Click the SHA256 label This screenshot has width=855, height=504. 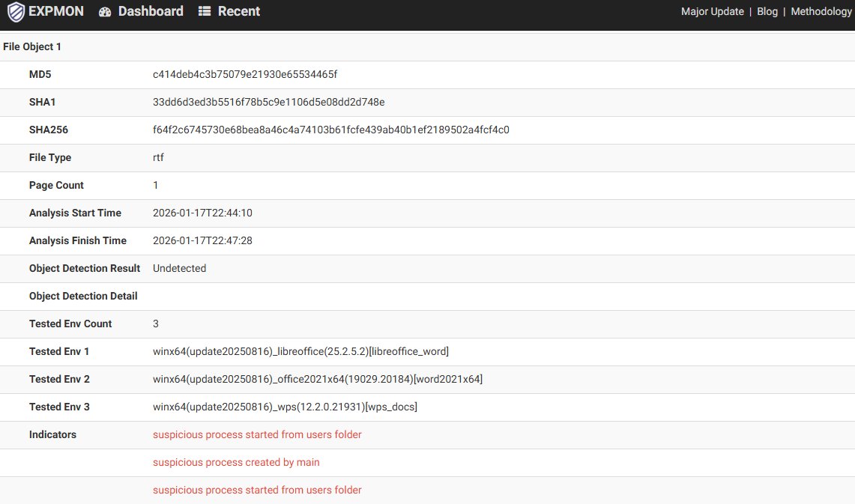pos(49,130)
